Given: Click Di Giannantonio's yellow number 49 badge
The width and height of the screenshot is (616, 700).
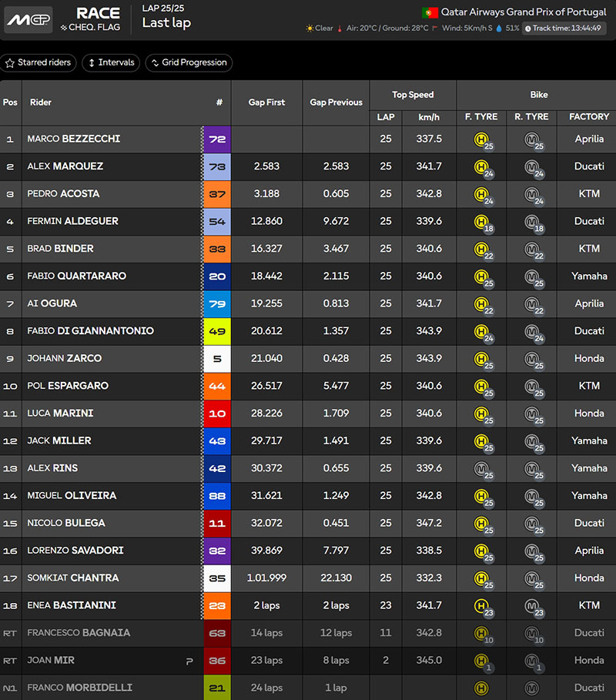Looking at the screenshot, I should coord(218,331).
